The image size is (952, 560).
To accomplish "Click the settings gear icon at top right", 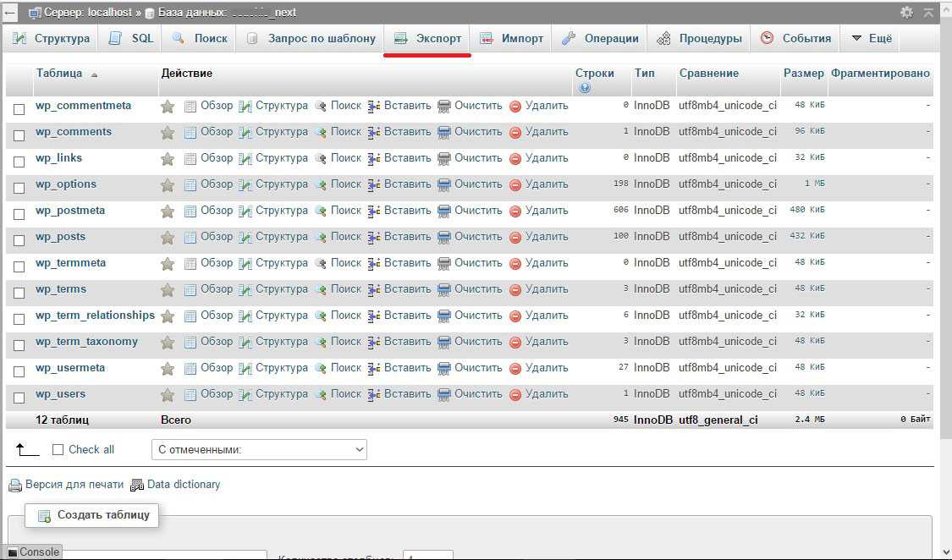I will click(x=906, y=12).
